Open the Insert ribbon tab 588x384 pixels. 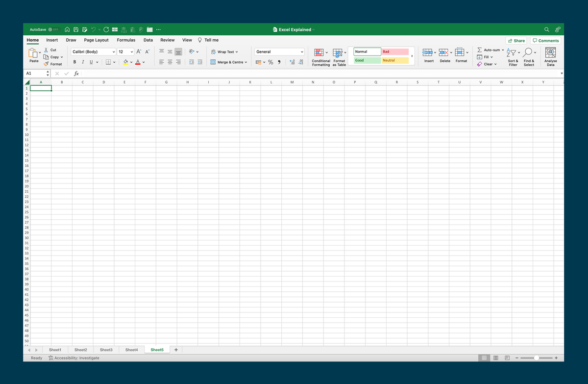52,40
